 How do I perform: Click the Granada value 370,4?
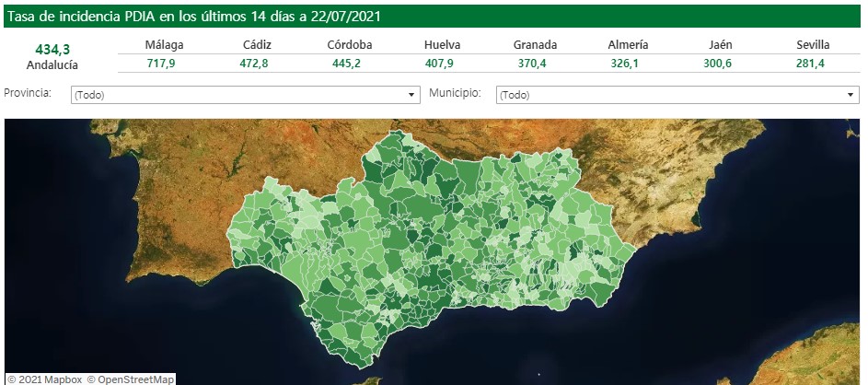pyautogui.click(x=532, y=64)
